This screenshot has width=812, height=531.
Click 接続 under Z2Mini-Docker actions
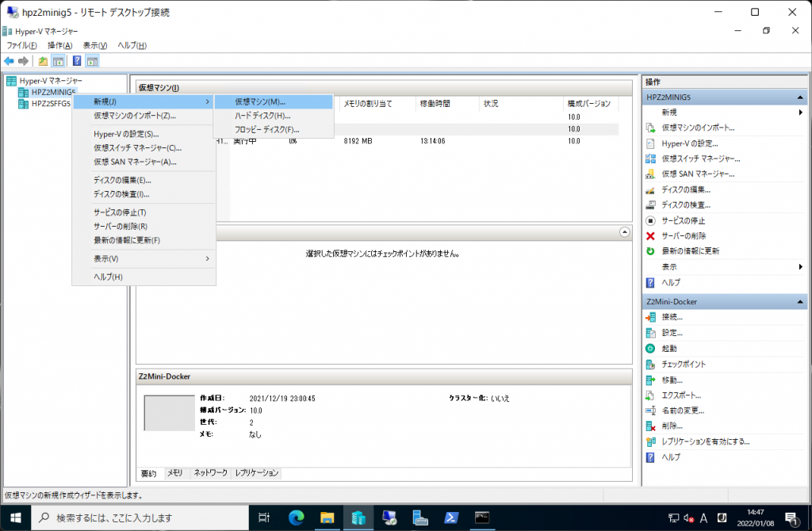[672, 317]
